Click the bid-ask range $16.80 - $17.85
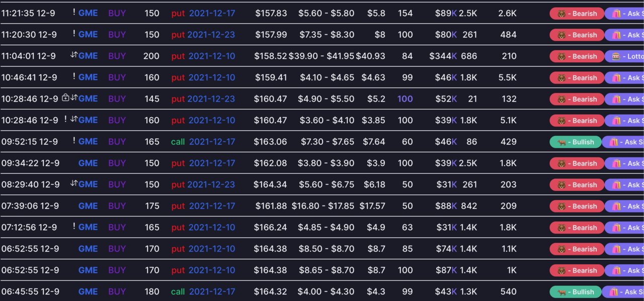This screenshot has height=301, width=644. [x=323, y=206]
